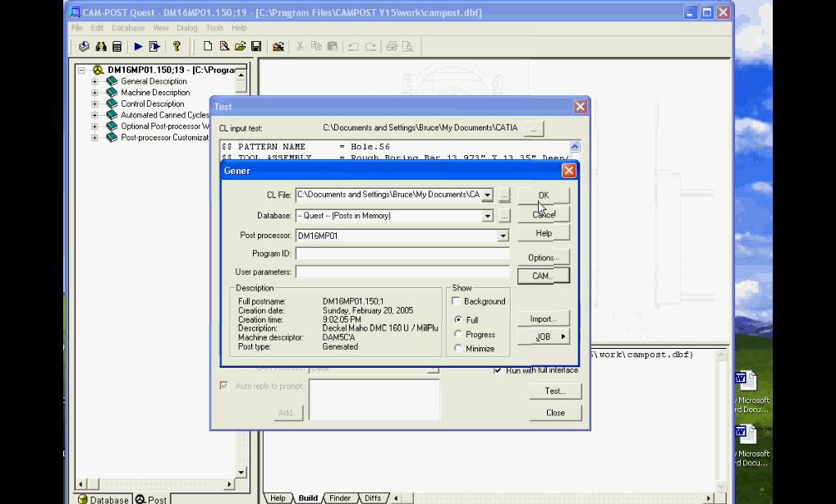The height and width of the screenshot is (504, 836).
Task: Expand the Optional Post-processor tree node
Action: point(94,126)
